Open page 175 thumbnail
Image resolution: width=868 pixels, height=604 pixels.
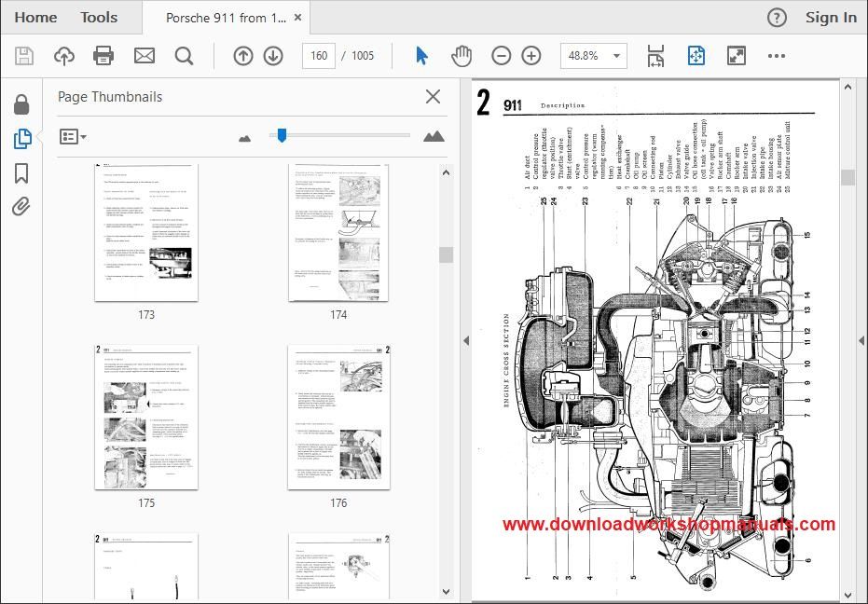pyautogui.click(x=146, y=417)
